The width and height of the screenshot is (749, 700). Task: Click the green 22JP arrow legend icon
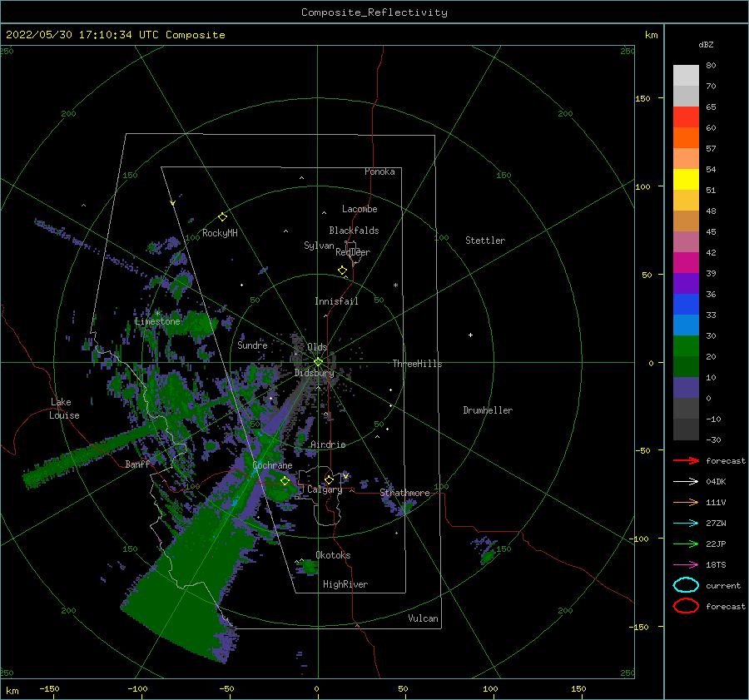[686, 544]
